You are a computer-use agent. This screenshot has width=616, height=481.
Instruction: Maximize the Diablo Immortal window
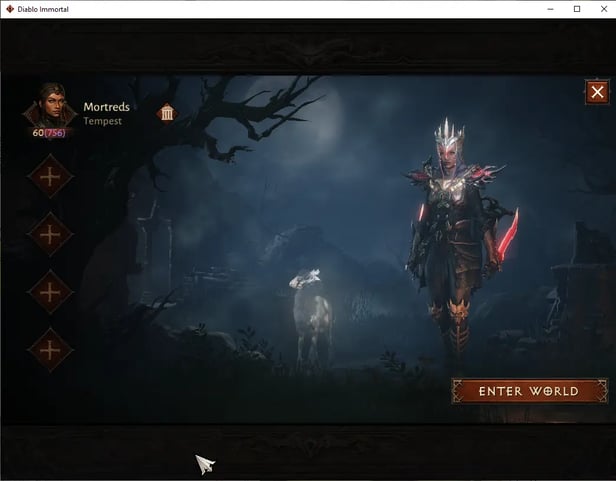coord(576,9)
